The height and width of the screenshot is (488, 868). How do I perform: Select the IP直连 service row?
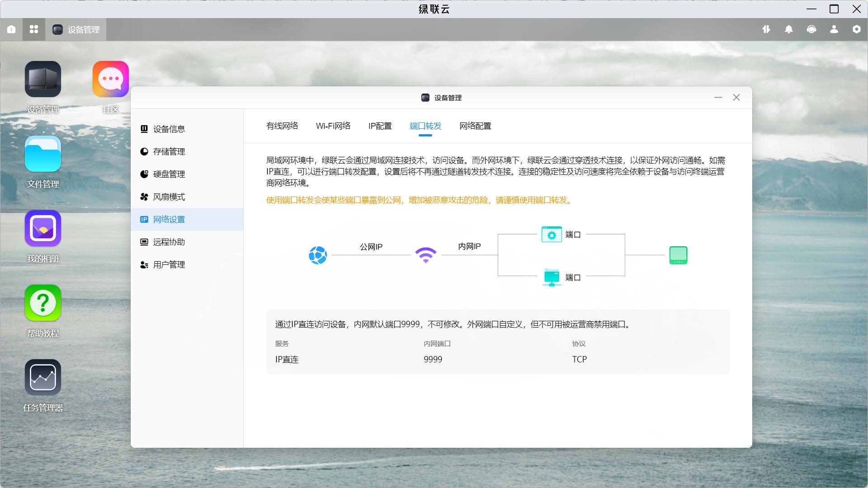[x=287, y=359]
